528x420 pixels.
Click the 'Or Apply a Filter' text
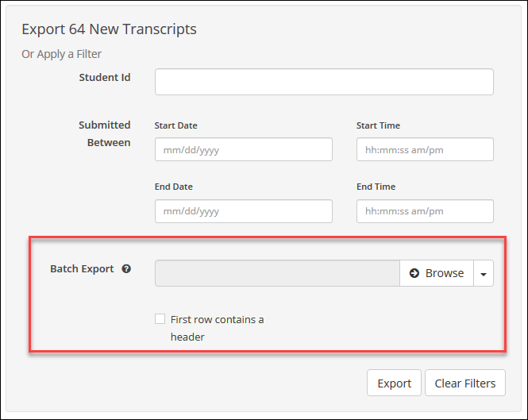click(x=61, y=54)
